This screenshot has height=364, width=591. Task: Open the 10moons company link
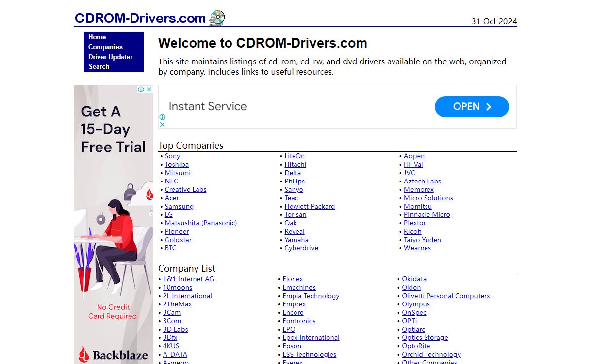[177, 287]
